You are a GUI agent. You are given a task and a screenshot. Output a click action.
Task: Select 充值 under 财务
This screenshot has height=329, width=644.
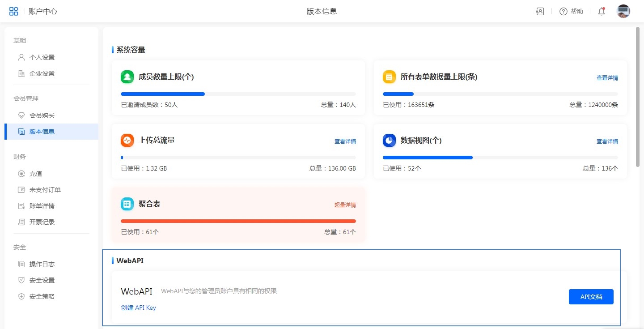click(x=36, y=174)
